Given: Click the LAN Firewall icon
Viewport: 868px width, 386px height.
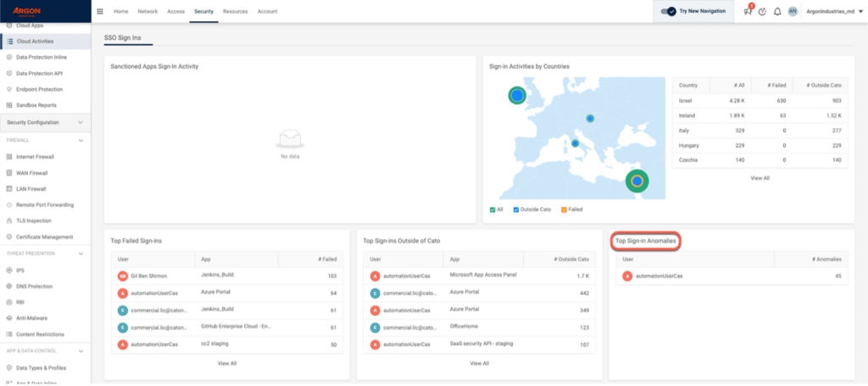Looking at the screenshot, I should pos(10,189).
